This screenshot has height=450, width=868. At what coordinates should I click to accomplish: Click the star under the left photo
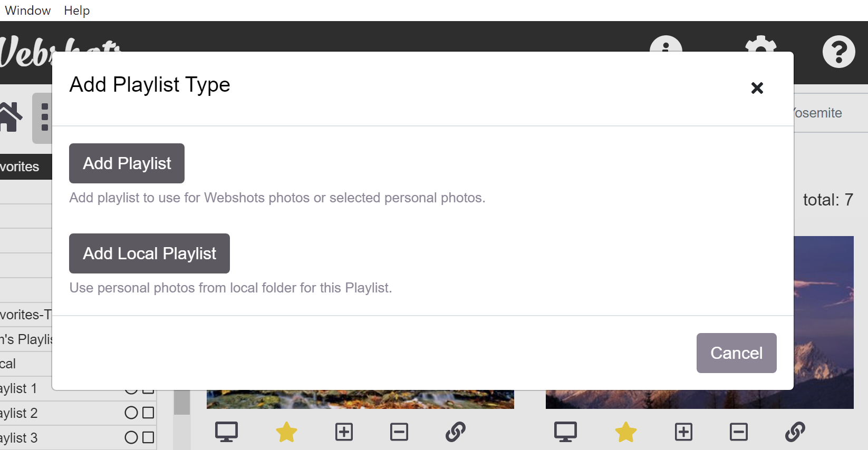[286, 432]
